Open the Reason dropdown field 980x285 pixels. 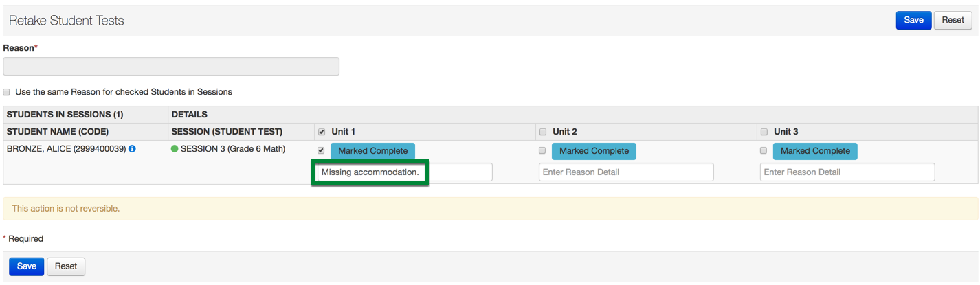pos(171,67)
